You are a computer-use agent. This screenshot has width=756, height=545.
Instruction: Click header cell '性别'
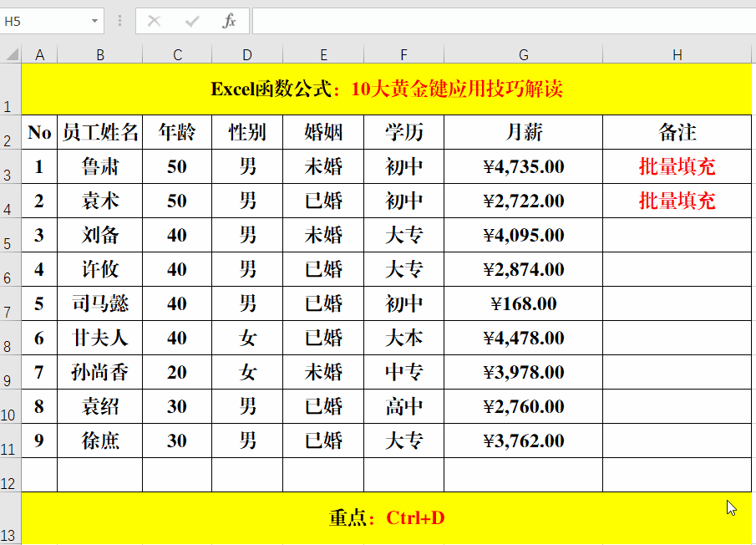[247, 132]
